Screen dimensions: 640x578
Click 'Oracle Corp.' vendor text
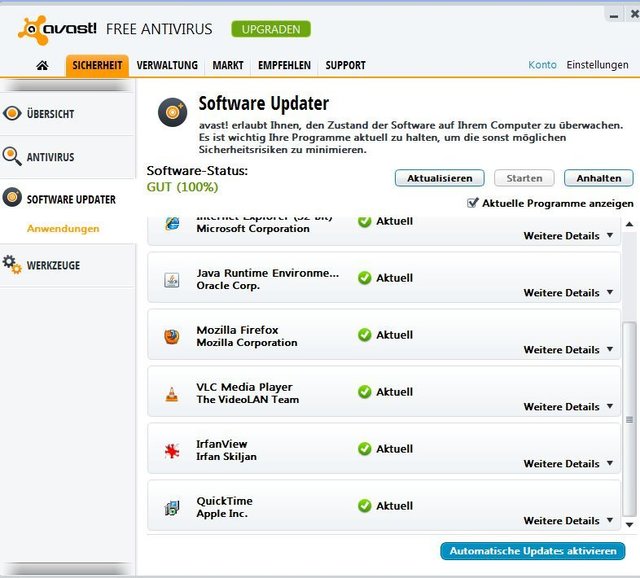pyautogui.click(x=228, y=286)
